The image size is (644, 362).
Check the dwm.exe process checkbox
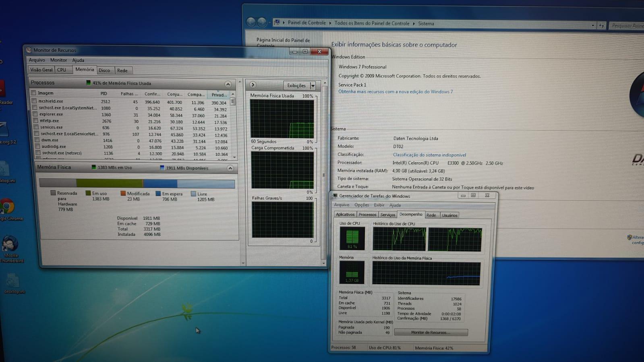tap(37, 140)
